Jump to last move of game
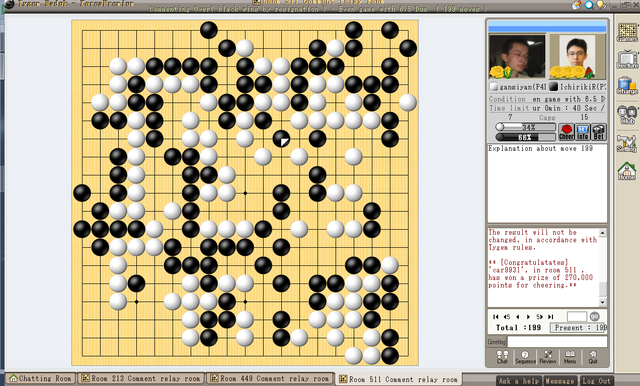This screenshot has width=640, height=386. click(x=551, y=317)
